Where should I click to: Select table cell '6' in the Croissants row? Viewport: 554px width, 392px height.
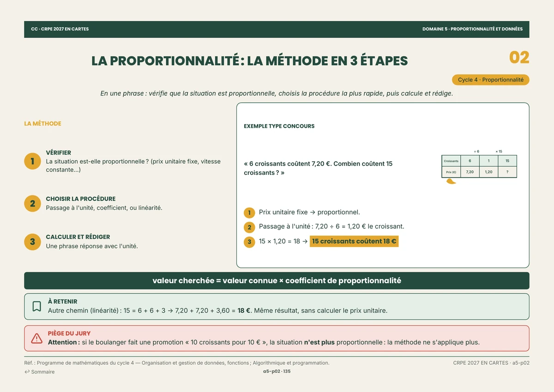pyautogui.click(x=470, y=161)
